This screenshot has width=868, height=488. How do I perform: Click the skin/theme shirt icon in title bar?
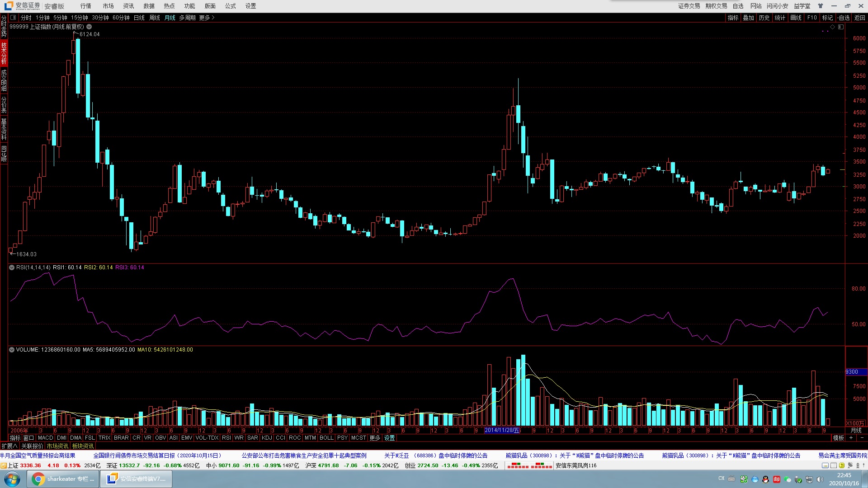coord(821,6)
